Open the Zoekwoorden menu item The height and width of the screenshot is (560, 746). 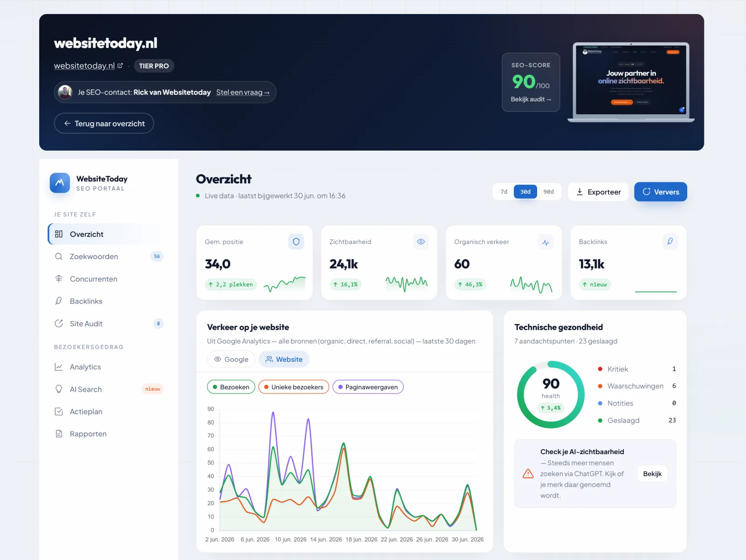point(106,256)
